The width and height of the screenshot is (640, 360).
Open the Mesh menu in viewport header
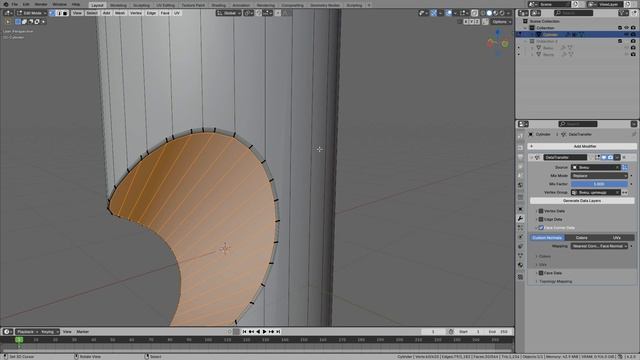[x=120, y=13]
